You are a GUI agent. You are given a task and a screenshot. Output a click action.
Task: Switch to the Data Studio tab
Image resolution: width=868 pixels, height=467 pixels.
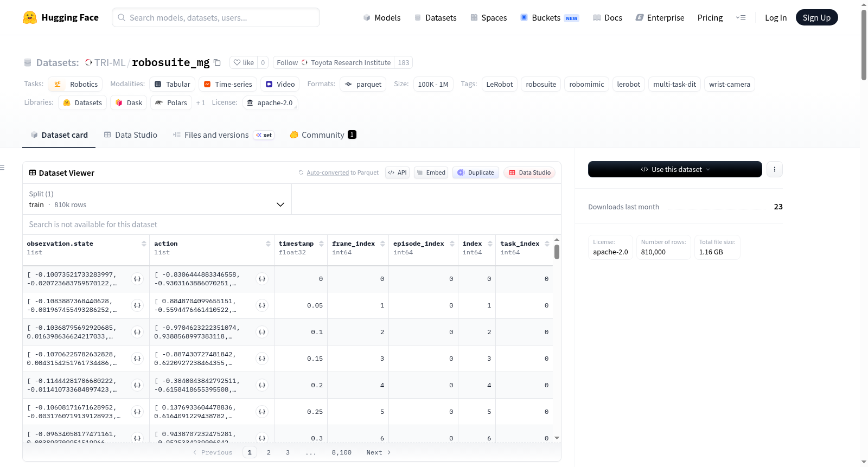point(131,135)
